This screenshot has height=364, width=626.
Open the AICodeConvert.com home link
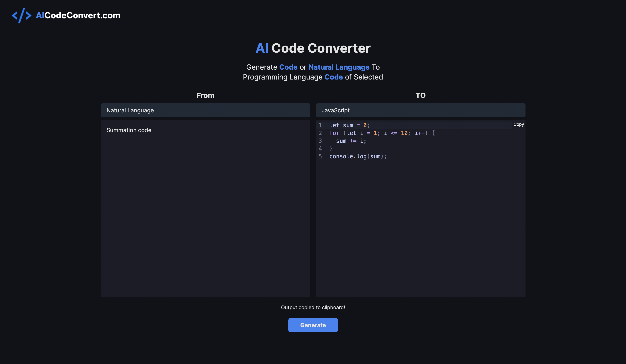[78, 15]
